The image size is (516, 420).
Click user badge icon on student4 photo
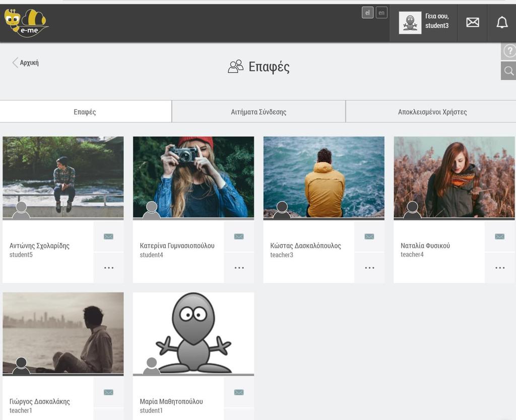151,211
